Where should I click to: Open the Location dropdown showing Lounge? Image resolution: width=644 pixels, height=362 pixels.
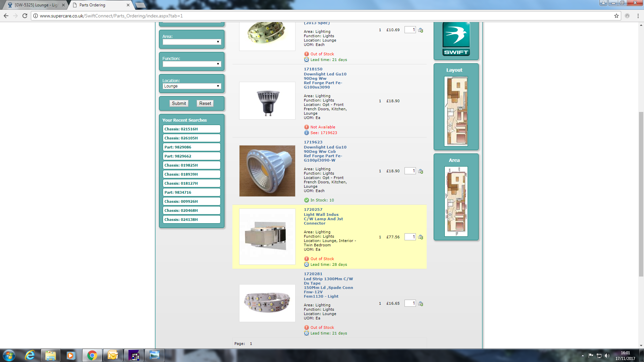[x=192, y=86]
